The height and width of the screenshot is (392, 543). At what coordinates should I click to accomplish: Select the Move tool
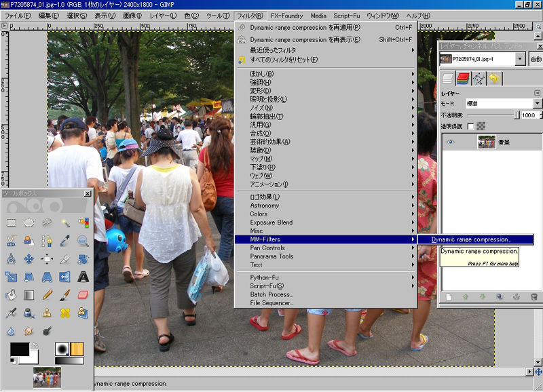(29, 259)
